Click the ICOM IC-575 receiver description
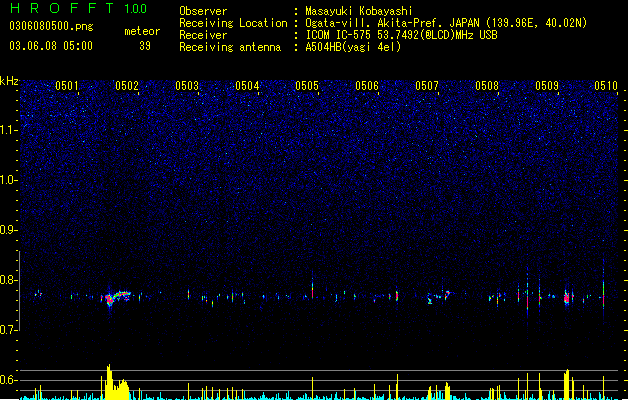Viewport: 629px width, 400px height. [x=401, y=35]
